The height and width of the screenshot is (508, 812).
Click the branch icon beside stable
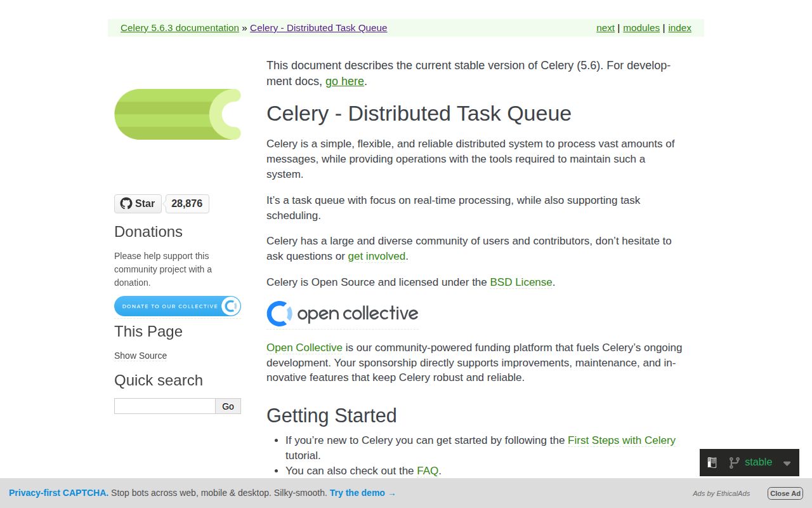[x=734, y=463]
